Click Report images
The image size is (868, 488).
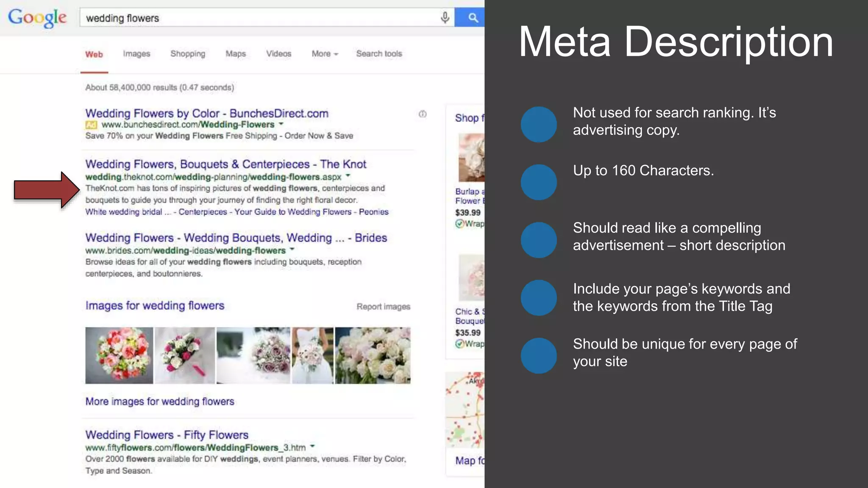[383, 306]
